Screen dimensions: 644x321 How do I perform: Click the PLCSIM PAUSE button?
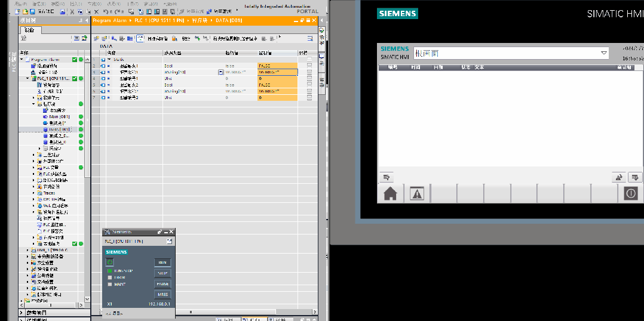tap(162, 283)
